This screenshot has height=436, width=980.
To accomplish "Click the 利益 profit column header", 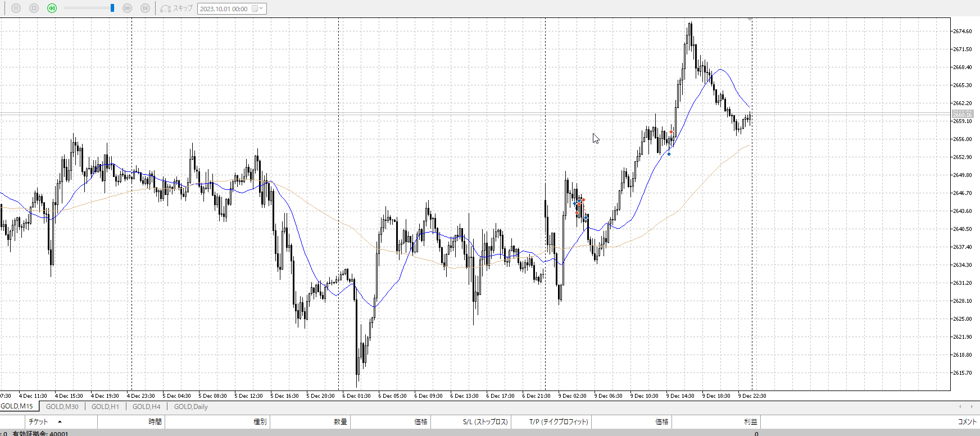I will [750, 421].
